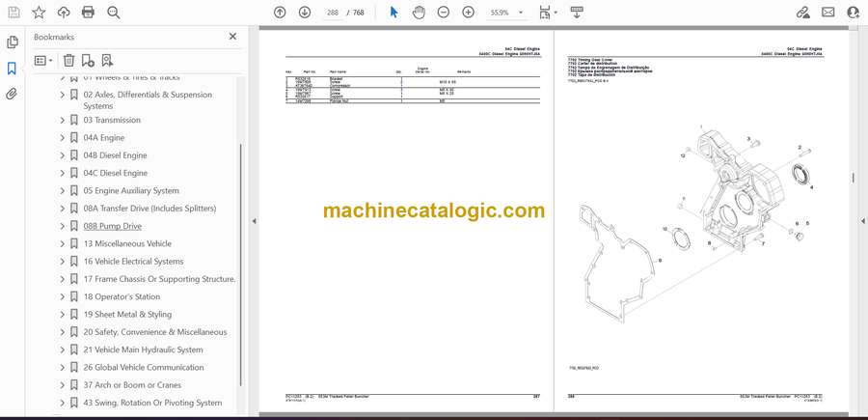Delete the selected bookmark

[68, 61]
